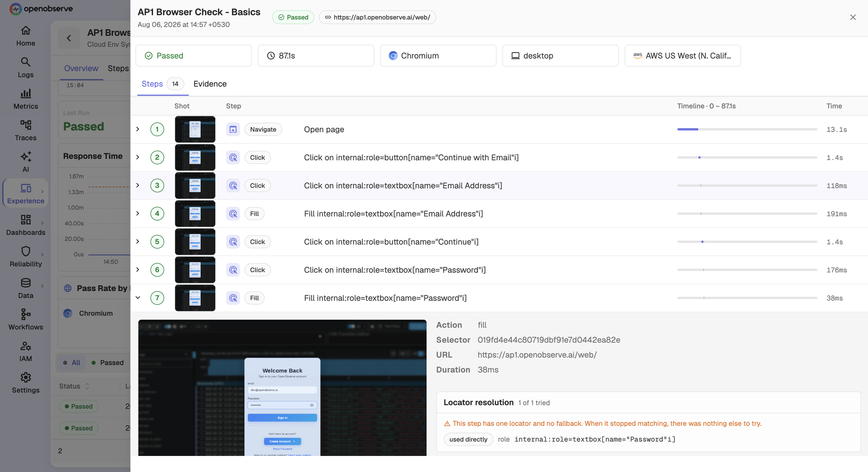Select the Steps tab in background page
868x472 pixels.
(118, 68)
